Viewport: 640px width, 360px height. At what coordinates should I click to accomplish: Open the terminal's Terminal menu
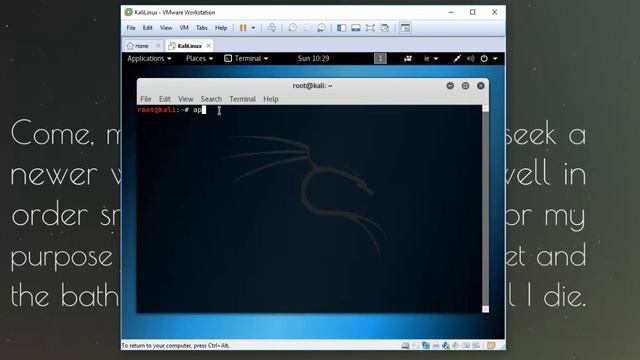point(242,99)
